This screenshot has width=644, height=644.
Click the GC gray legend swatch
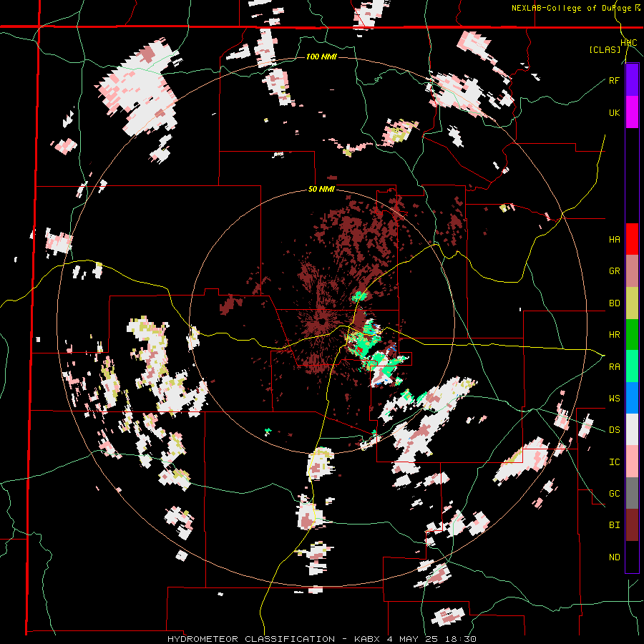pos(632,493)
